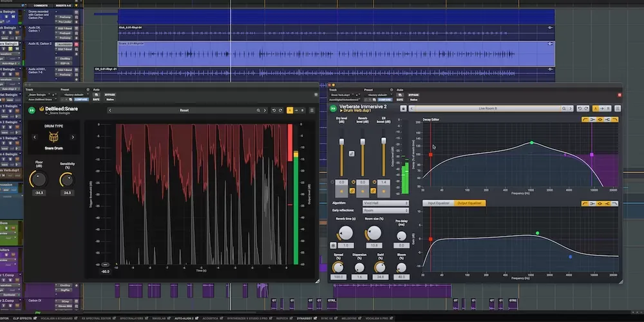Select next drum type in DeBleed
The width and height of the screenshot is (644, 322).
[x=73, y=137]
